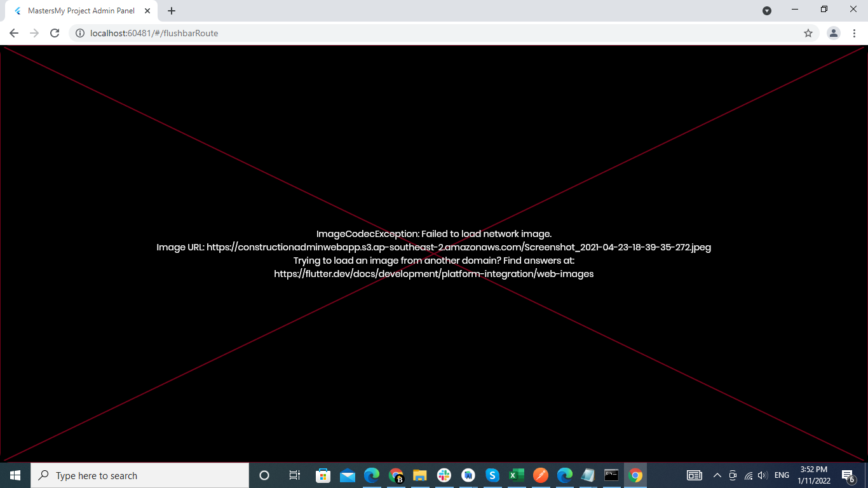The width and height of the screenshot is (868, 488).
Task: Launch Postman from the taskbar
Action: [x=541, y=475]
